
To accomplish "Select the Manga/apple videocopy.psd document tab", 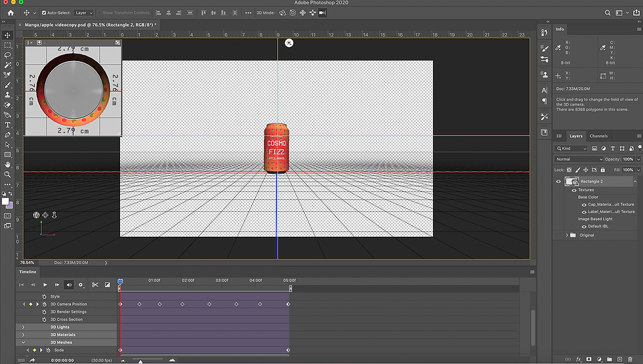I will tap(91, 25).
